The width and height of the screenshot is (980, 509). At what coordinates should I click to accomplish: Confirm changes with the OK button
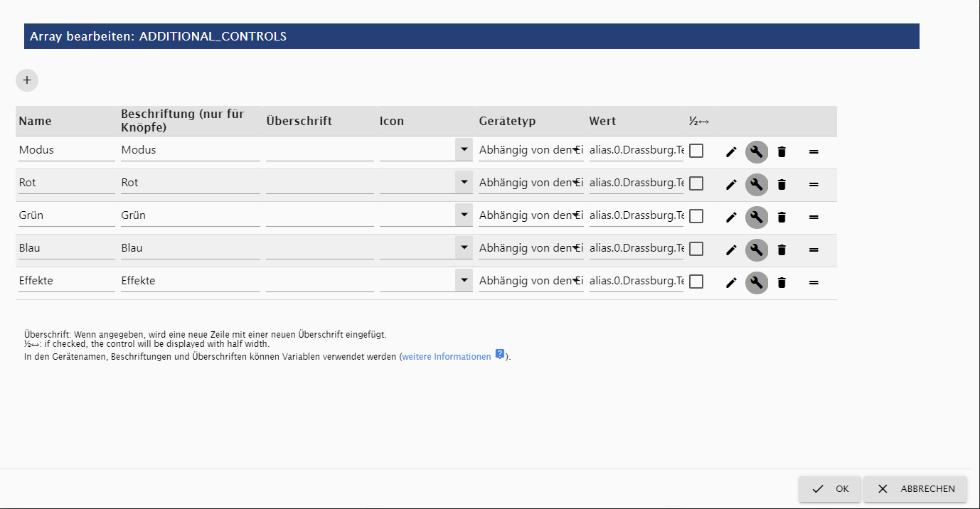[830, 489]
